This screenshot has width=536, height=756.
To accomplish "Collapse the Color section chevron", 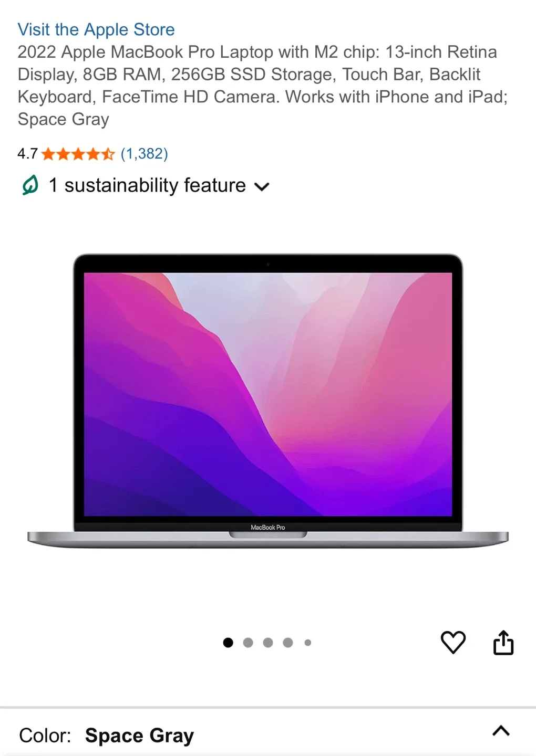I will pos(501,731).
